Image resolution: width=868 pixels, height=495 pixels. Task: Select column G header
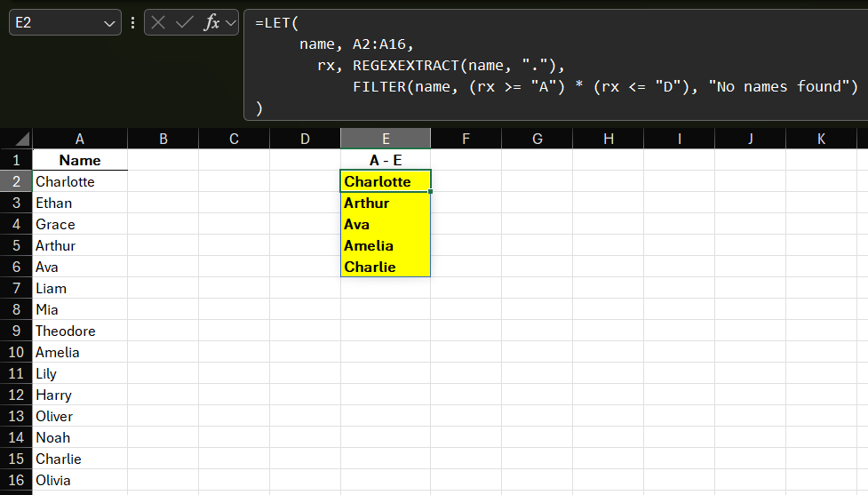pyautogui.click(x=537, y=139)
